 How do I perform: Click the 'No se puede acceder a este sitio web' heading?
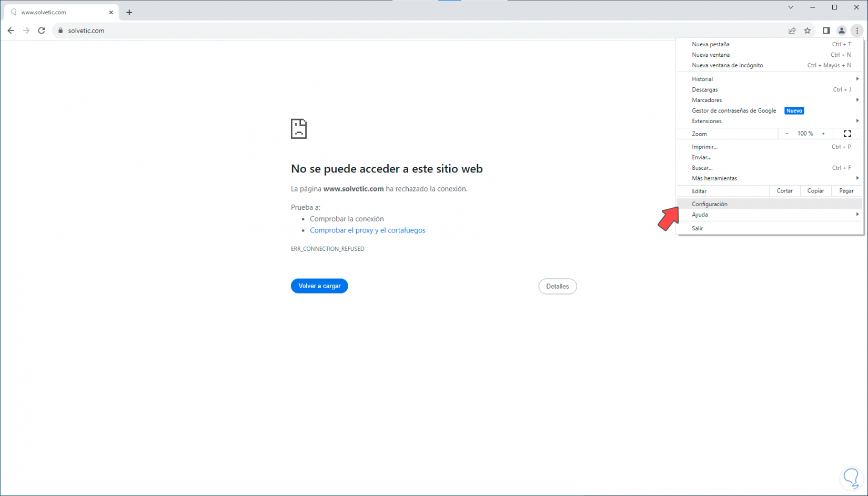(387, 169)
